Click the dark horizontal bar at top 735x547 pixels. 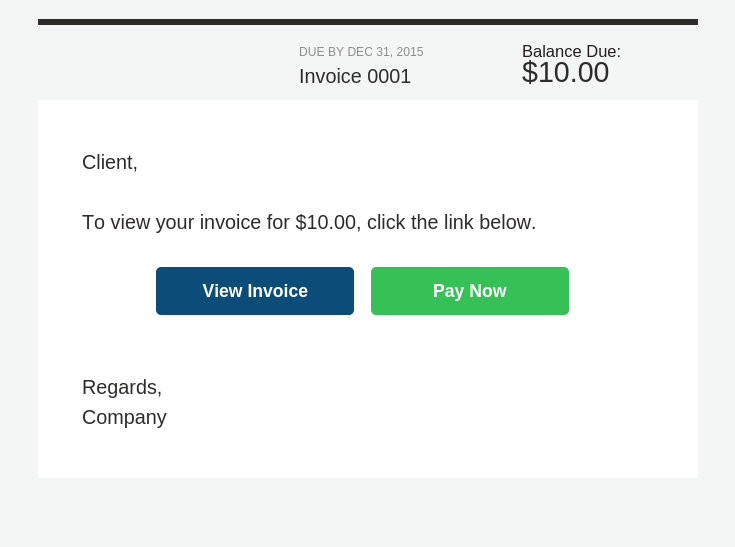click(368, 22)
